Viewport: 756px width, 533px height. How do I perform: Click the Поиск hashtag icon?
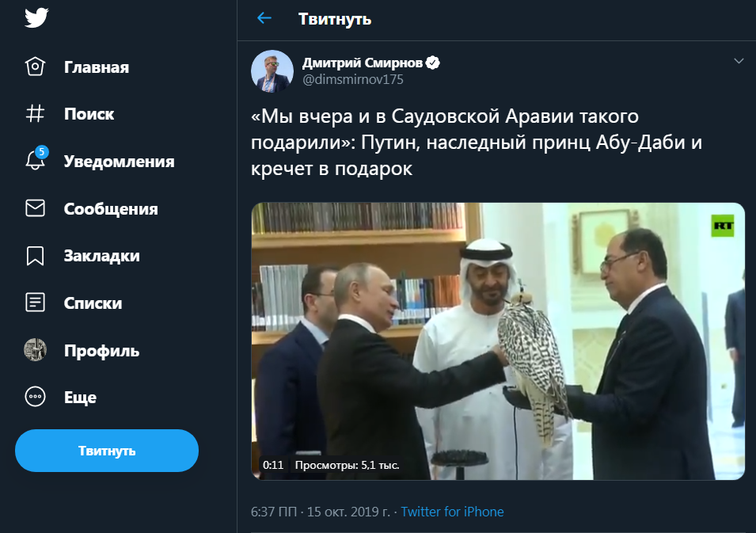(x=35, y=114)
